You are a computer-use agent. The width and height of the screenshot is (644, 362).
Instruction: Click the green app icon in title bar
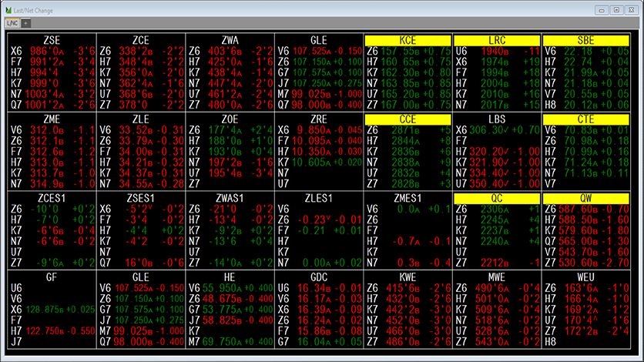tap(8, 9)
